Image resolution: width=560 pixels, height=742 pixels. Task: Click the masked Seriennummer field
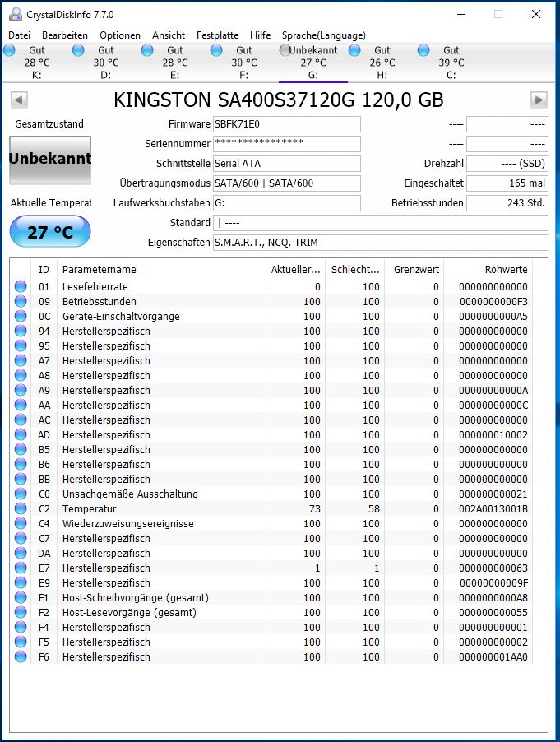pyautogui.click(x=287, y=144)
